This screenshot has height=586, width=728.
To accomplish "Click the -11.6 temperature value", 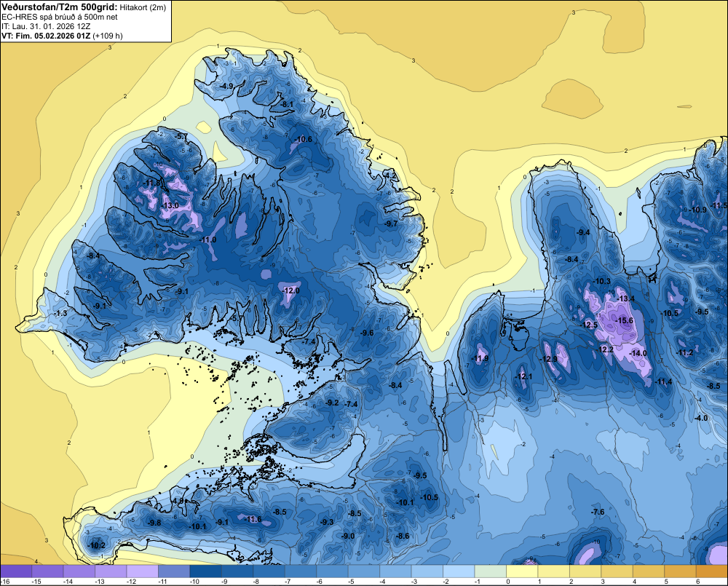I will (x=253, y=519).
